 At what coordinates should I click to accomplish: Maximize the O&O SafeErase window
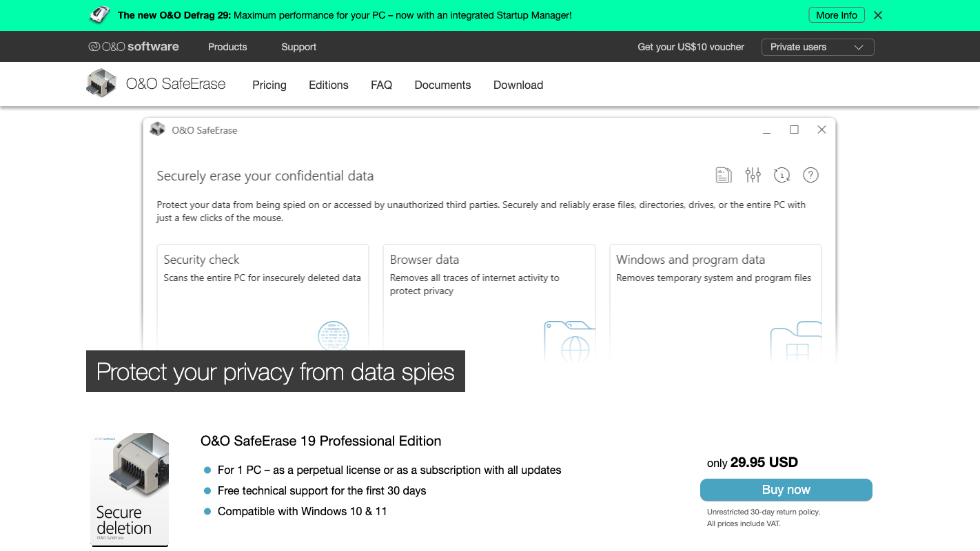(x=794, y=129)
